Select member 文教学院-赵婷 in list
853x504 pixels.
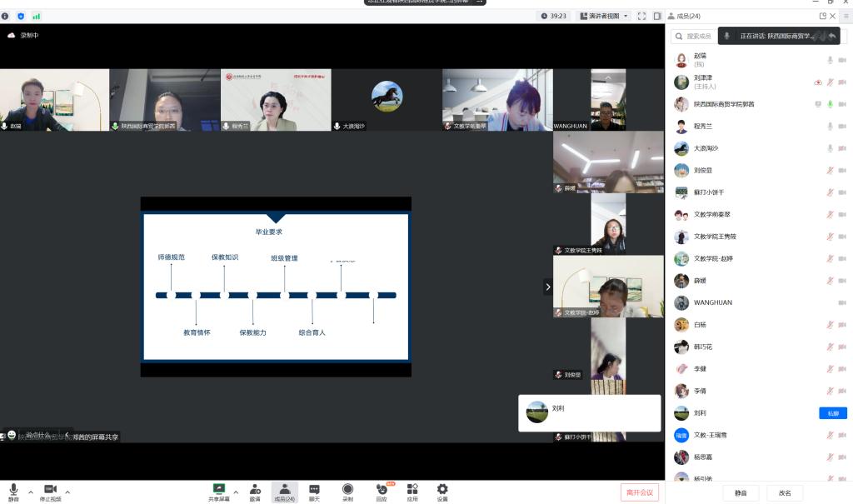[x=759, y=258]
